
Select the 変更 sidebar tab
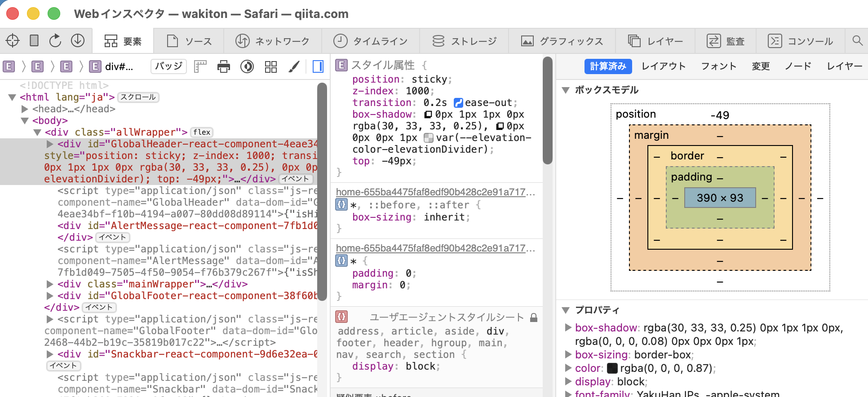tap(761, 66)
